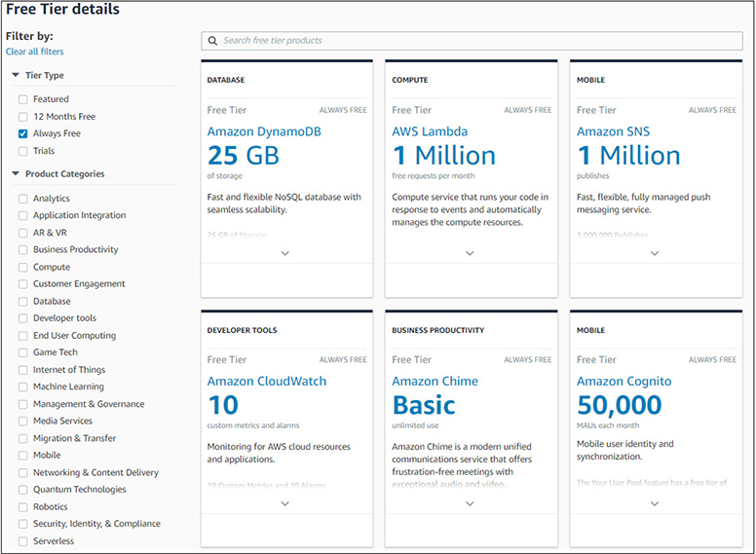Open the Amazon DynamoDB product link
Screen dimensions: 756x554
pyautogui.click(x=264, y=131)
